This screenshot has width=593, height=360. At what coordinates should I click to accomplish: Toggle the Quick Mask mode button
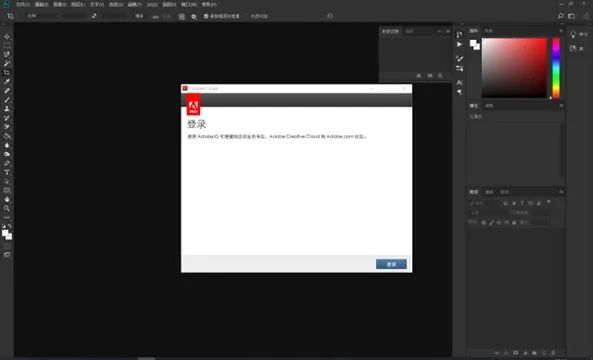click(7, 246)
